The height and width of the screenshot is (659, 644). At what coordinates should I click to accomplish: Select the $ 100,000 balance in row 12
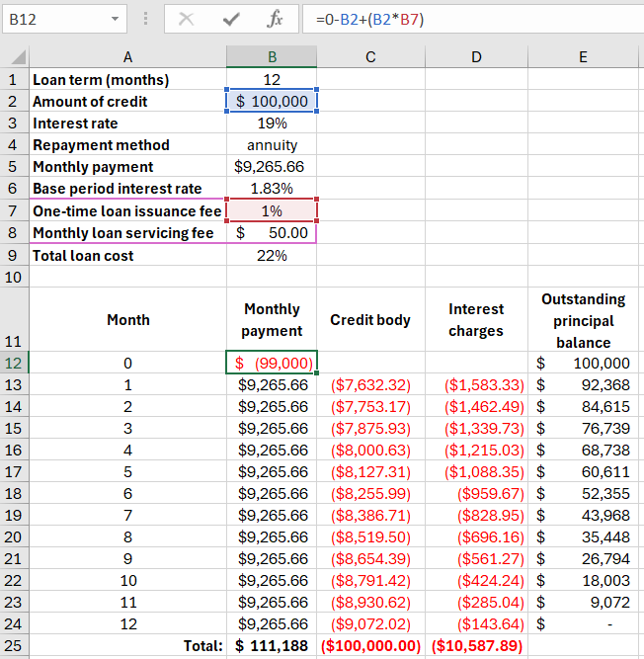click(583, 363)
